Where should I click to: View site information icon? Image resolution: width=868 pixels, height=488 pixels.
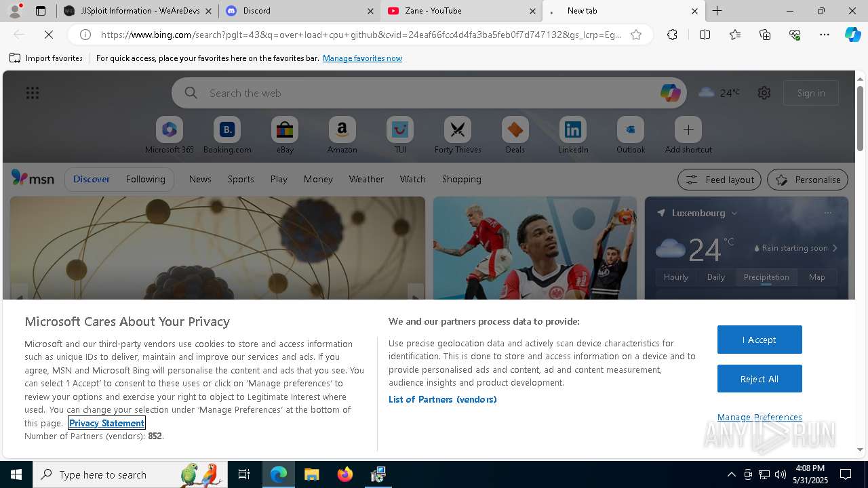tap(85, 35)
